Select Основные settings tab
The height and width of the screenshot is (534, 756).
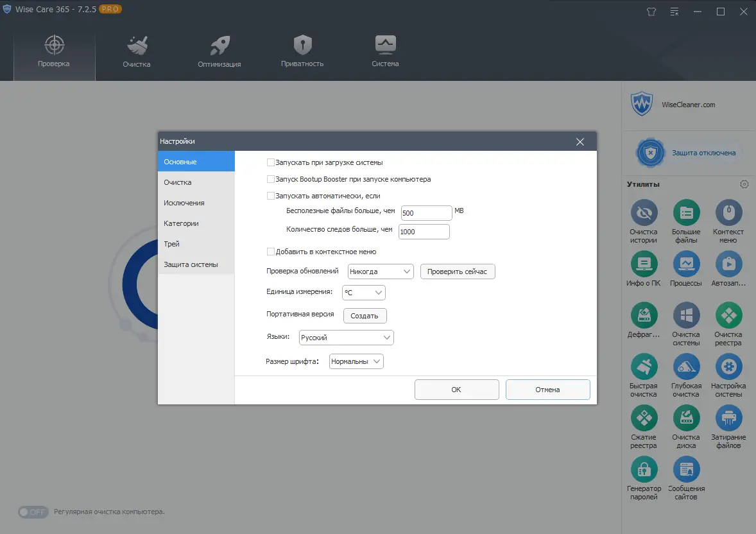pyautogui.click(x=196, y=162)
